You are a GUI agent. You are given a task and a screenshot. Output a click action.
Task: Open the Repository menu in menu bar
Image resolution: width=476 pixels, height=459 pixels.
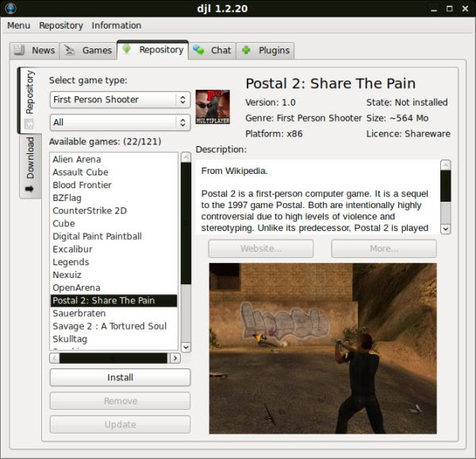click(61, 25)
